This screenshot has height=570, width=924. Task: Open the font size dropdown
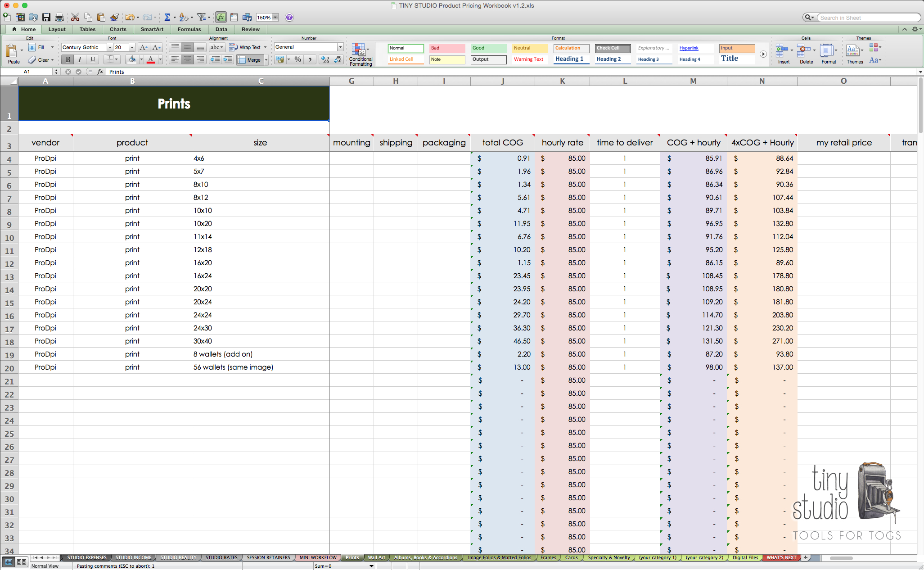pyautogui.click(x=131, y=47)
